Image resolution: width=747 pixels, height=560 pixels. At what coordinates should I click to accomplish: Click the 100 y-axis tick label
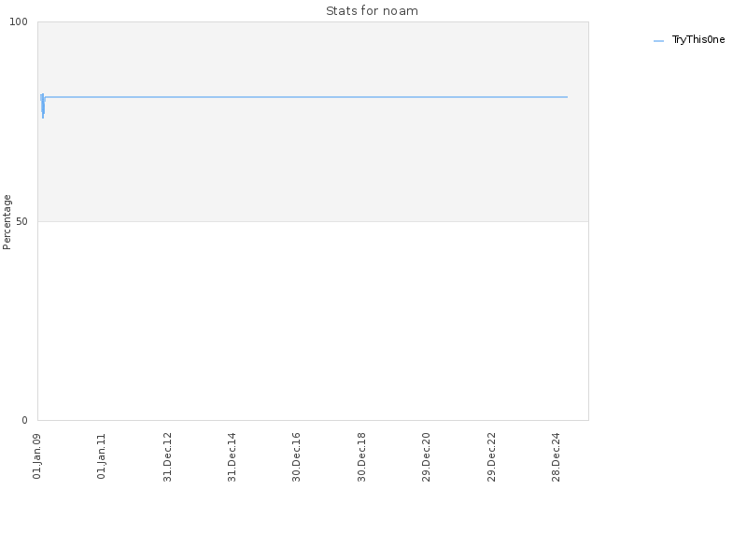tap(19, 21)
